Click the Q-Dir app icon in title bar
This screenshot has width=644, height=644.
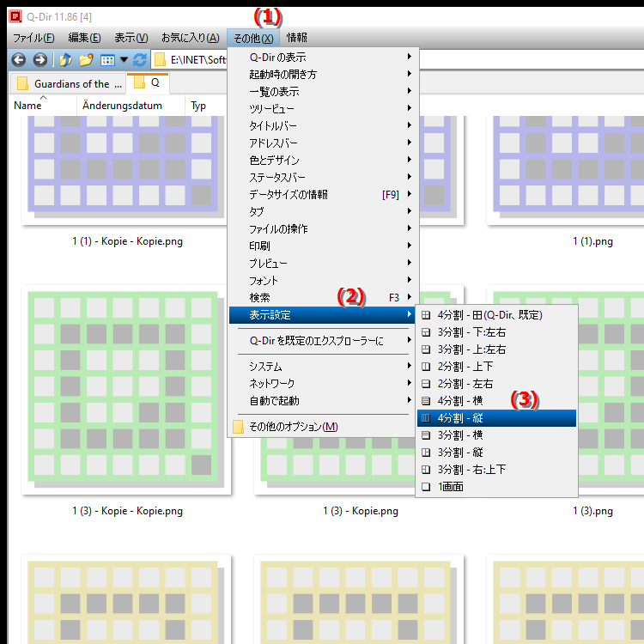[15, 16]
